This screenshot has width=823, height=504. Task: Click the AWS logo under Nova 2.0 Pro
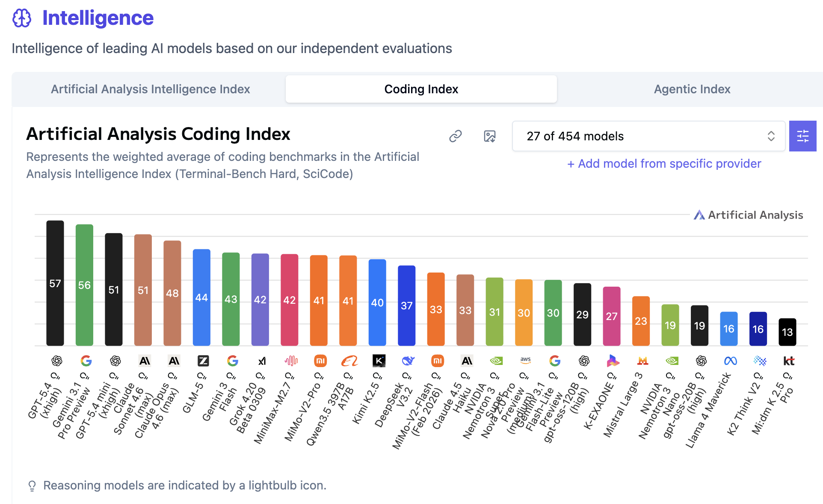click(x=525, y=361)
